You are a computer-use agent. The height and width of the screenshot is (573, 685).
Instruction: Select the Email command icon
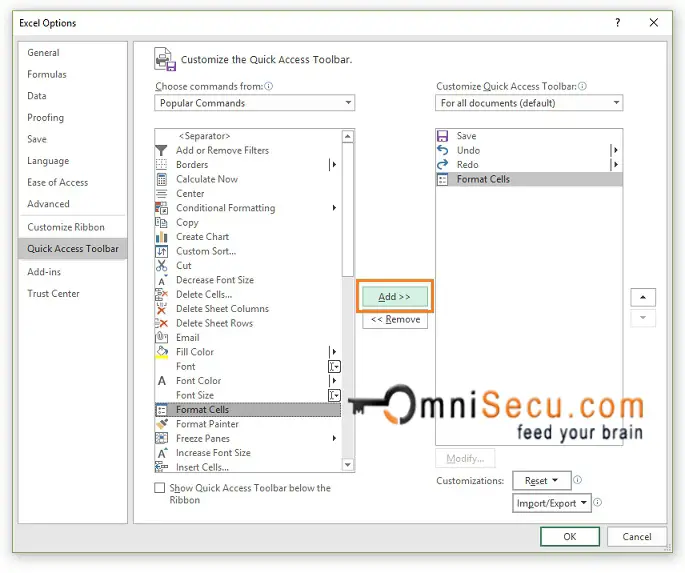tap(161, 338)
